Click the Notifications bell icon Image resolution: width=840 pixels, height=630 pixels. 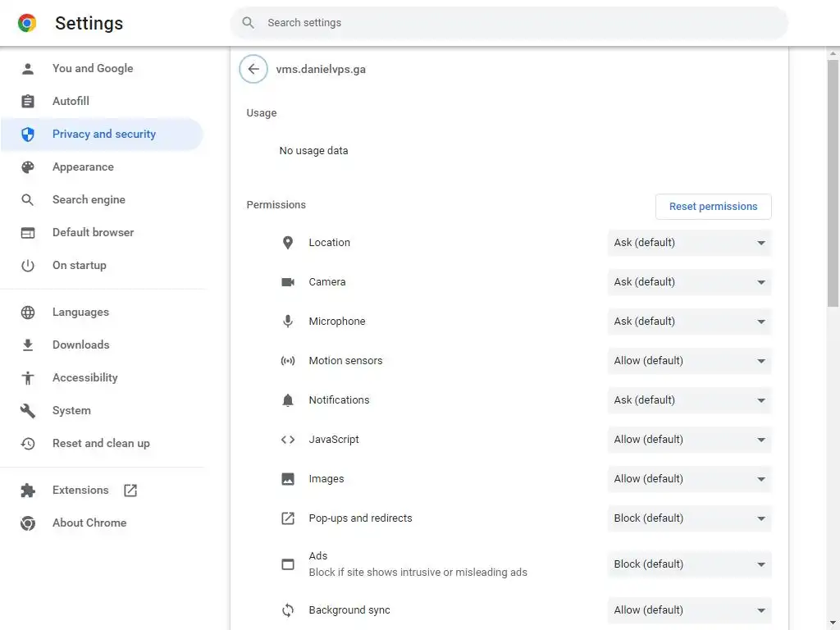point(288,400)
